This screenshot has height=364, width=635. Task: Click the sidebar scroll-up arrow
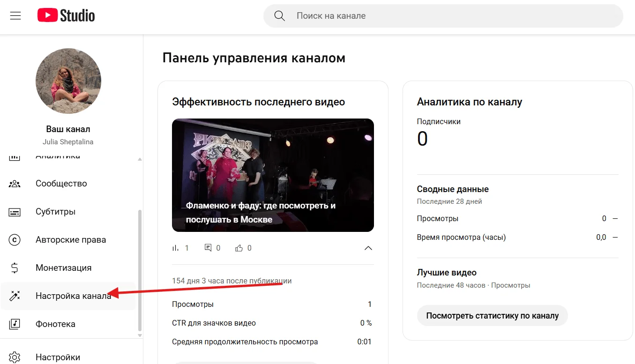140,159
